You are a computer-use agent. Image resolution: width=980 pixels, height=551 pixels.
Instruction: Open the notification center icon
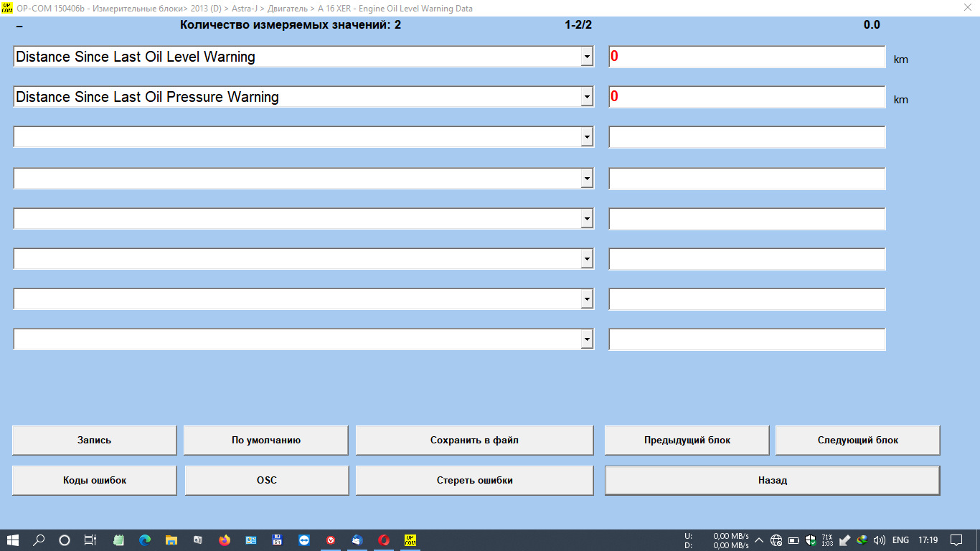956,540
